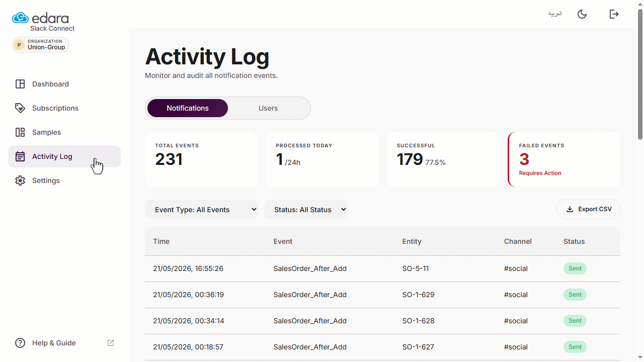Image resolution: width=644 pixels, height=362 pixels.
Task: Click the time 21/05/2026, 16:55:26
Action: 188,268
